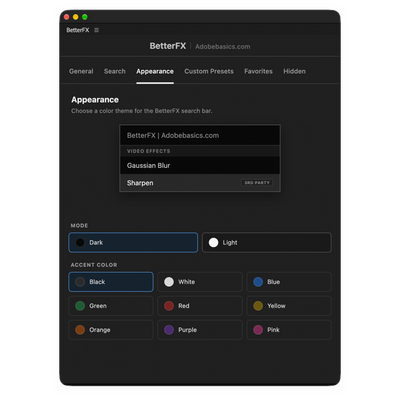Click the '3RD PARTY' badge on Sharpen

click(257, 183)
